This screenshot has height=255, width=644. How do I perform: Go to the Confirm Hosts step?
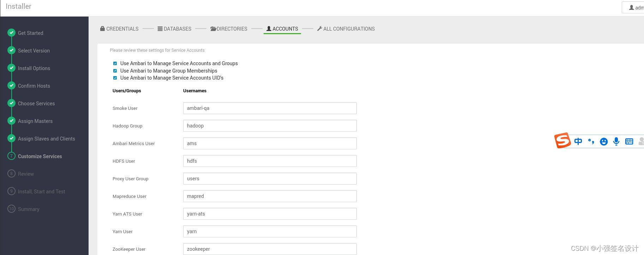coord(34,86)
